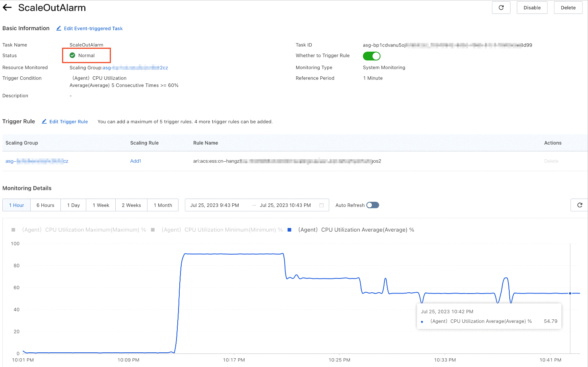Click the blue CPU Utilization Average legend swatch
Viewport: 588px width, 367px height.
pyautogui.click(x=289, y=230)
